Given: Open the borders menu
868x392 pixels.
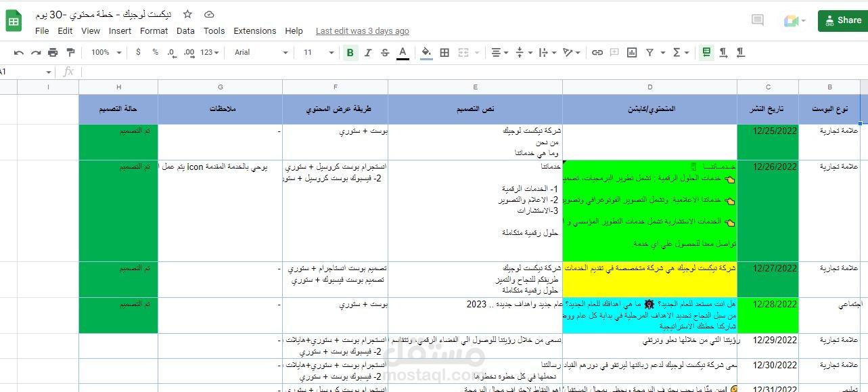Looking at the screenshot, I should point(444,52).
